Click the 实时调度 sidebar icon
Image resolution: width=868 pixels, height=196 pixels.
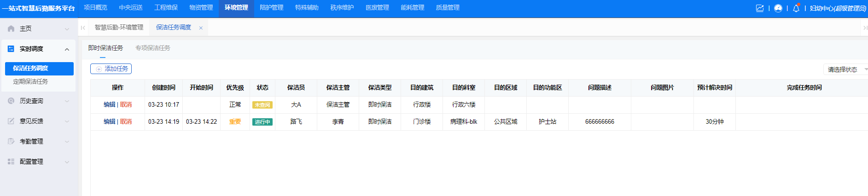click(11, 49)
